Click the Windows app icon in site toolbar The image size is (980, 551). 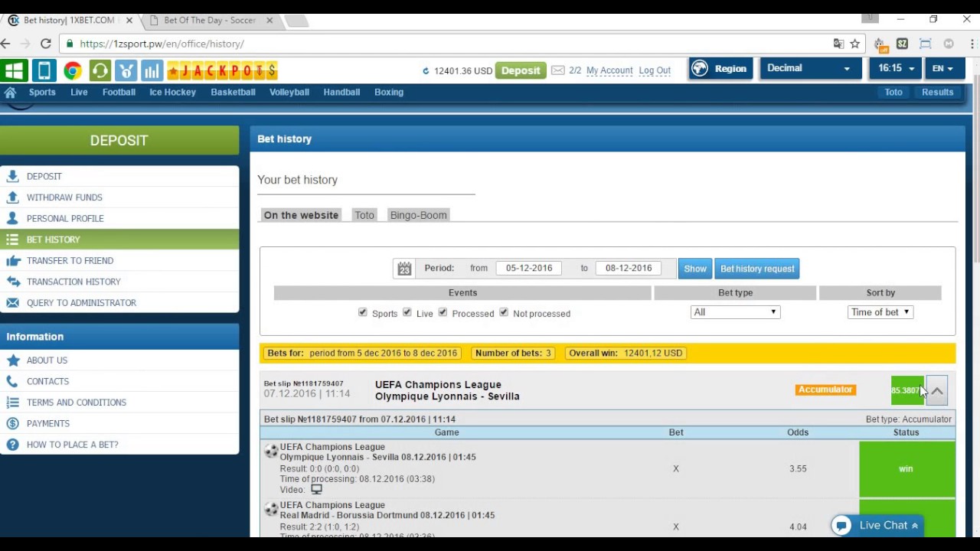[x=14, y=71]
